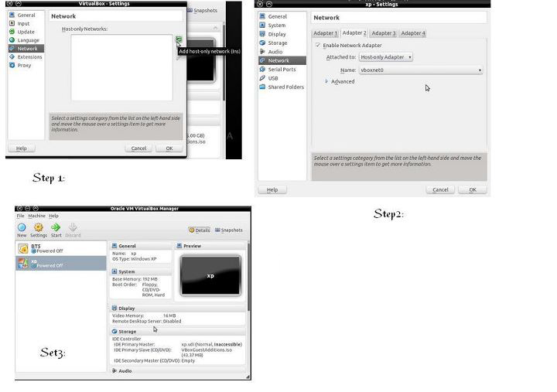Click Help button in VirtualBox Settings
The image size is (557, 392).
point(22,148)
